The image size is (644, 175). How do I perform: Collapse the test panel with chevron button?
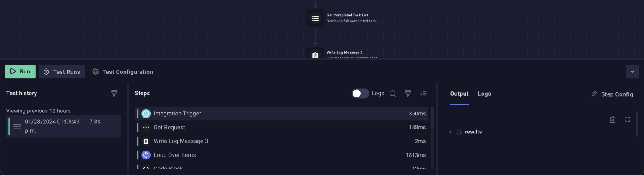point(632,72)
